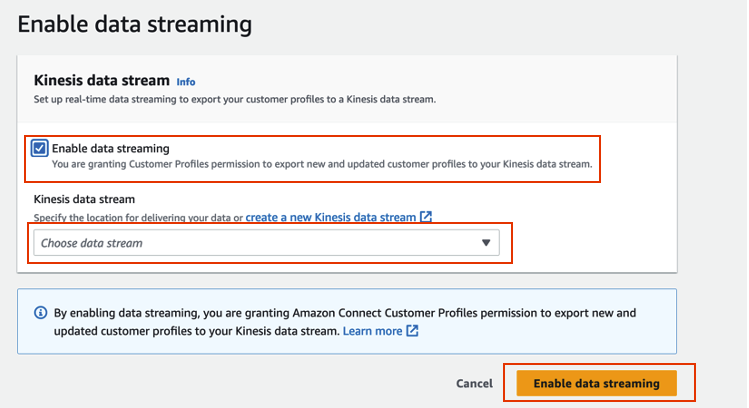
Task: Click the Choose data stream placeholder text
Action: (x=91, y=243)
